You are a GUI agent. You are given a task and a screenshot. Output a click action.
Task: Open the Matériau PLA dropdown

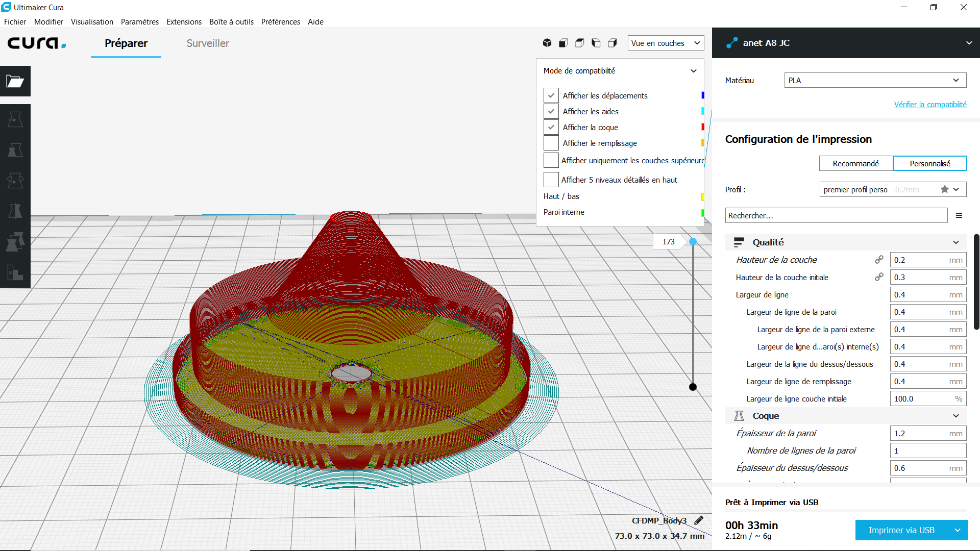(875, 80)
